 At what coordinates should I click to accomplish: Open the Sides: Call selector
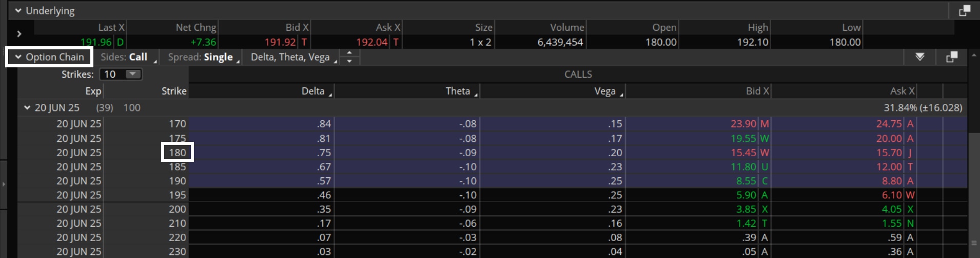point(128,57)
